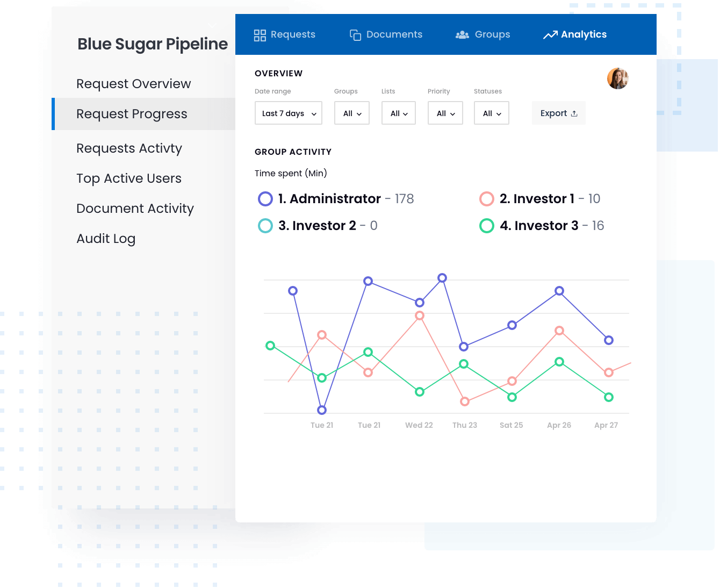720x588 pixels.
Task: Click the Analytics trend arrow icon
Action: click(x=550, y=35)
